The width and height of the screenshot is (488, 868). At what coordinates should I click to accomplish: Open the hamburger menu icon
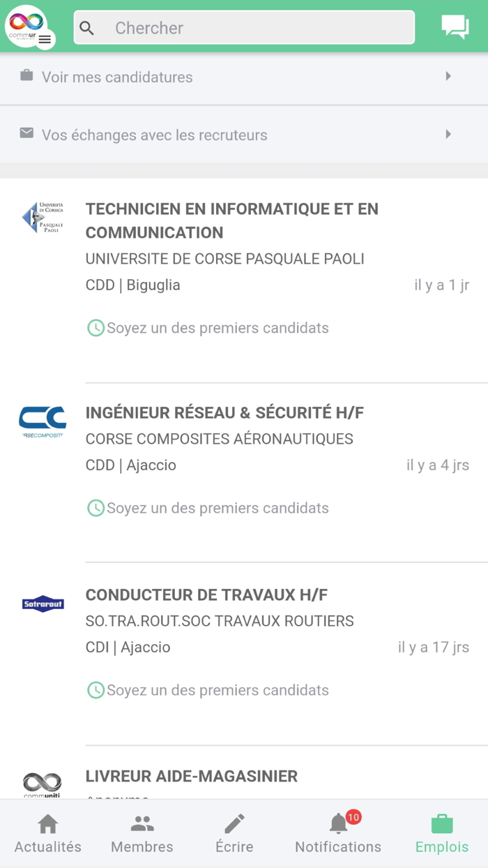coord(45,38)
